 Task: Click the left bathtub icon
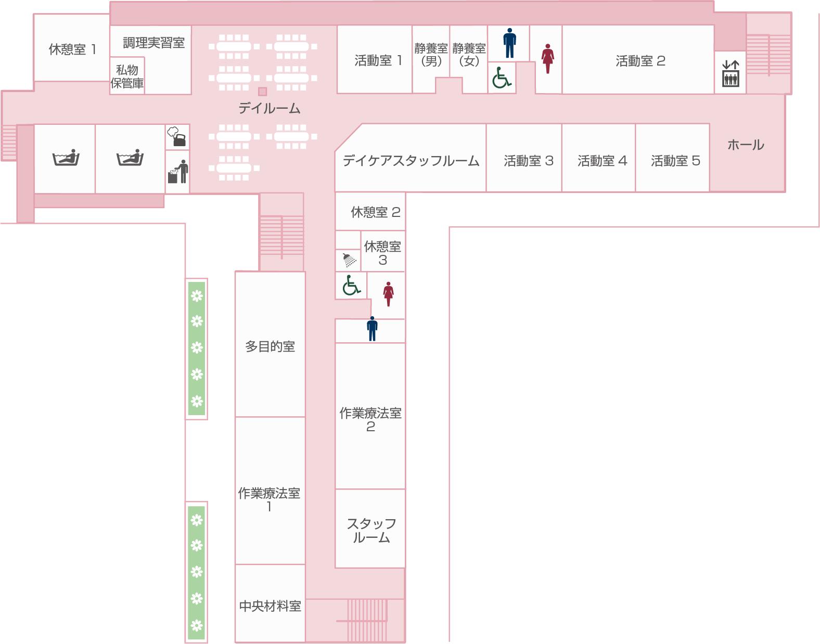click(66, 158)
